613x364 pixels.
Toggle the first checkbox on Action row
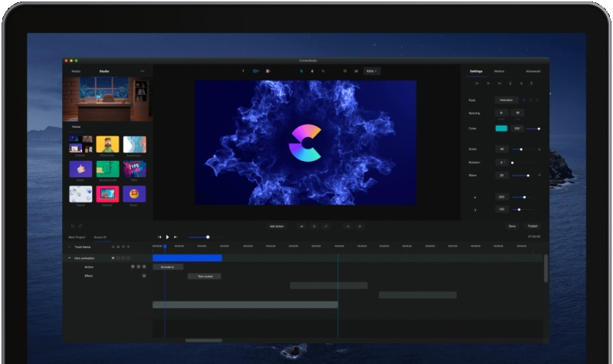pos(133,267)
